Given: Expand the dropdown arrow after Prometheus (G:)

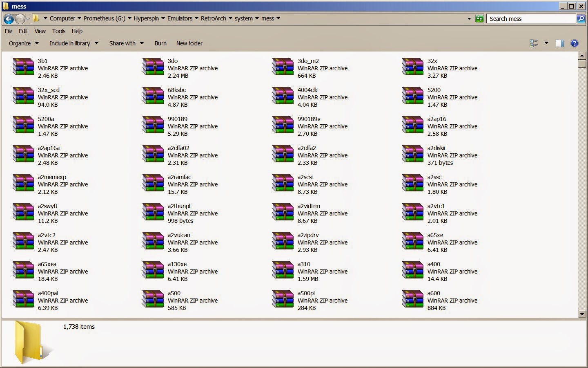Looking at the screenshot, I should pos(129,18).
